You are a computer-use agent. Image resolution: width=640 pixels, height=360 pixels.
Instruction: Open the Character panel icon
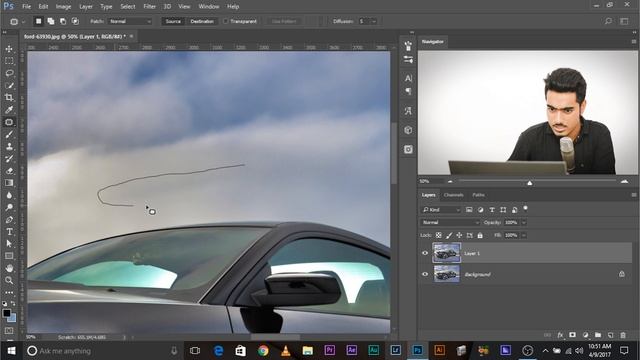click(408, 78)
